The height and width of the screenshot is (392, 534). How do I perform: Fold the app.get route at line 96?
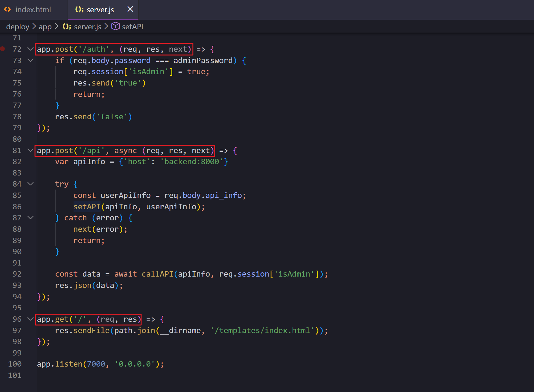tap(30, 319)
